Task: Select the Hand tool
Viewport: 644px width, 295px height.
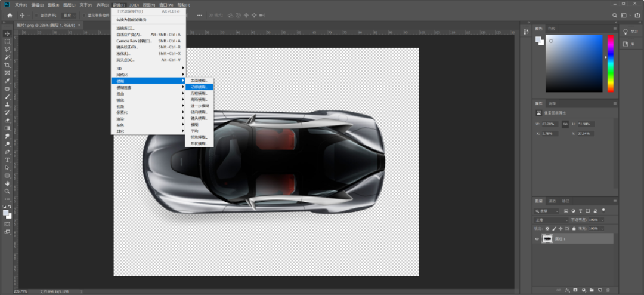Action: pos(7,183)
